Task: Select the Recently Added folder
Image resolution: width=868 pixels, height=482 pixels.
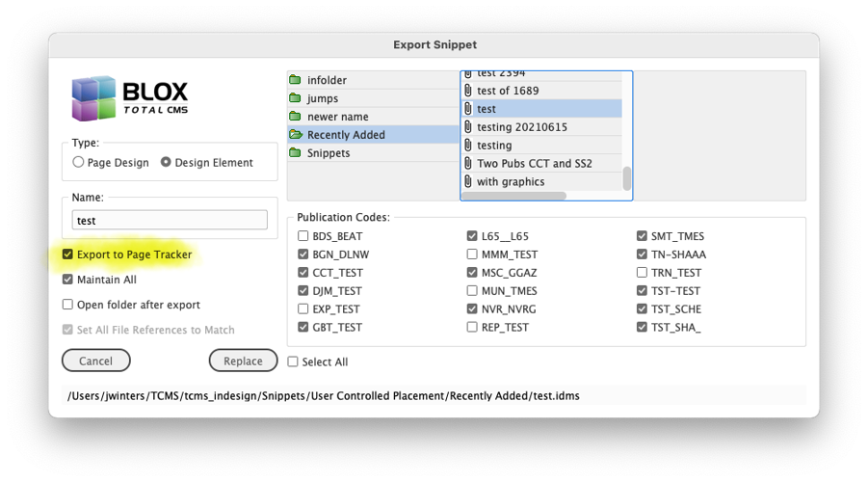Action: (373, 135)
